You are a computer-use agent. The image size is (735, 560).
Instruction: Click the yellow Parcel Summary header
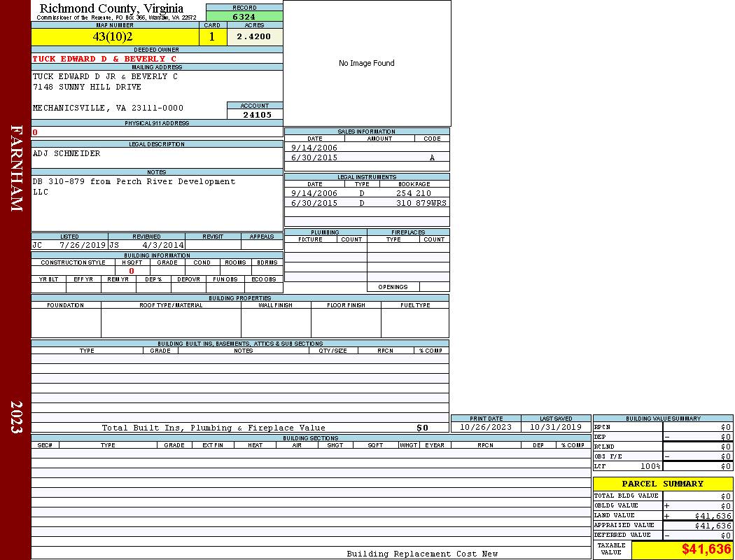pyautogui.click(x=662, y=484)
